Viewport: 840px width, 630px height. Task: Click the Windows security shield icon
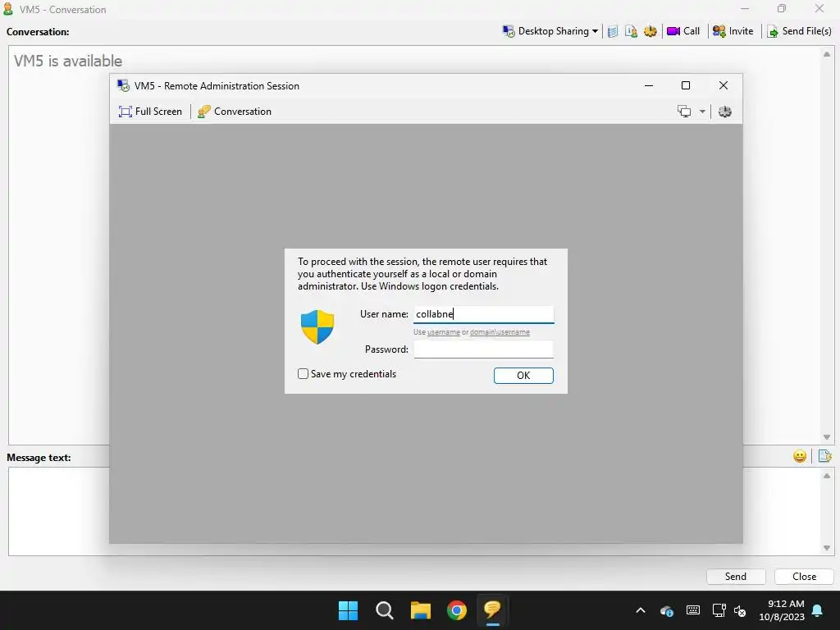(317, 326)
